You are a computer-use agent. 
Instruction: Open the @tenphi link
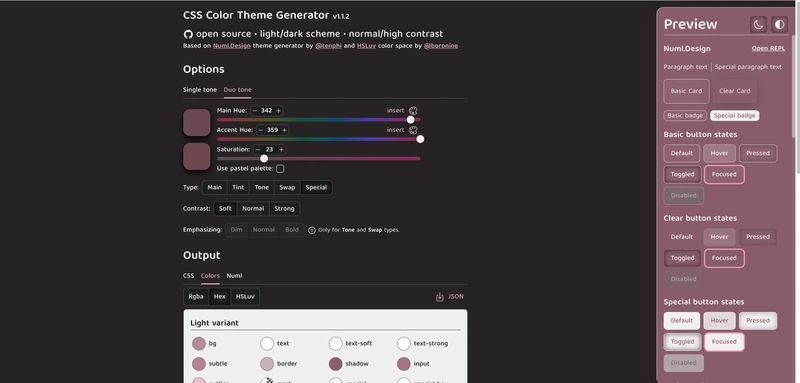(328, 46)
